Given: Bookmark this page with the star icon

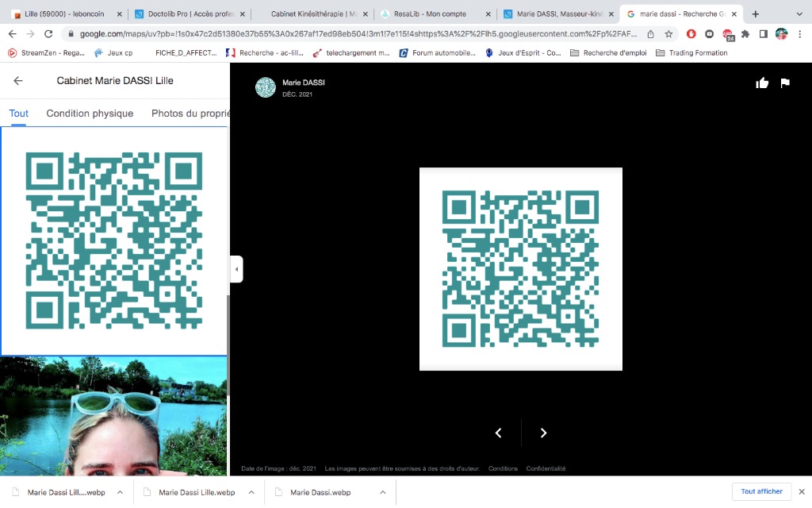Looking at the screenshot, I should [668, 34].
